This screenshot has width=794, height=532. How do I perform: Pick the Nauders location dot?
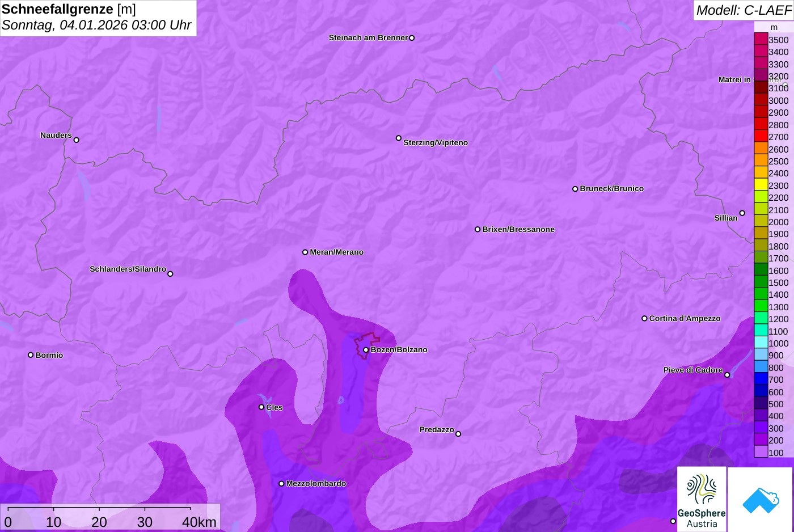(x=77, y=140)
